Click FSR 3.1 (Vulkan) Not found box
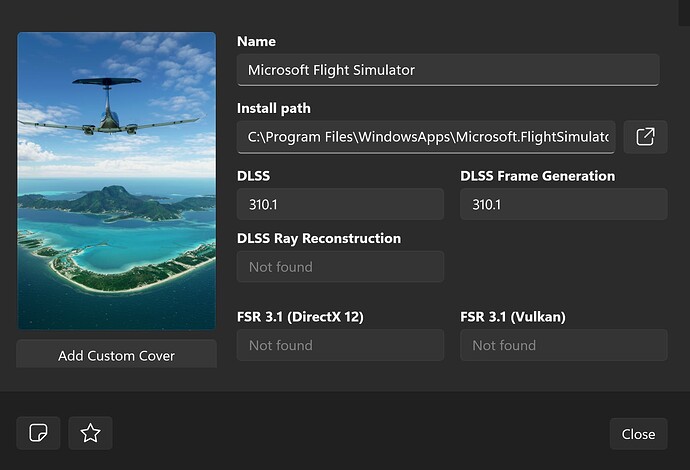Viewport: 690px width, 470px height. [x=564, y=345]
